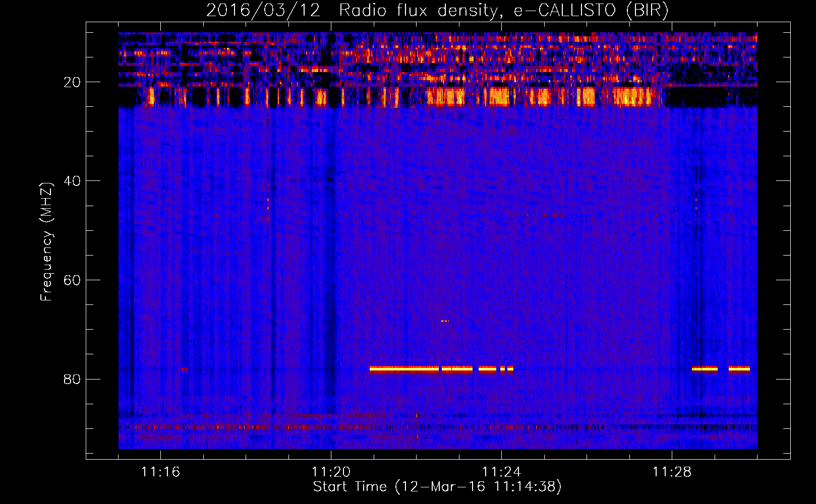
Task: Click the 40 MHz frequency label
Action: (72, 181)
